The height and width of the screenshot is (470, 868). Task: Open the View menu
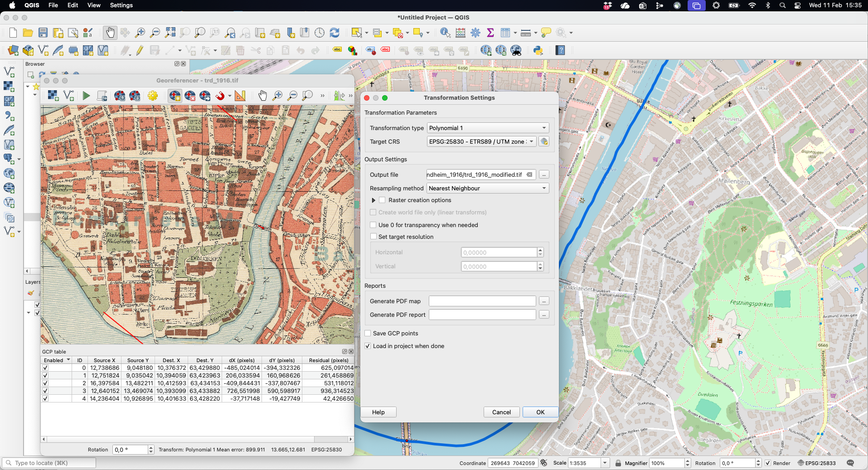94,5
